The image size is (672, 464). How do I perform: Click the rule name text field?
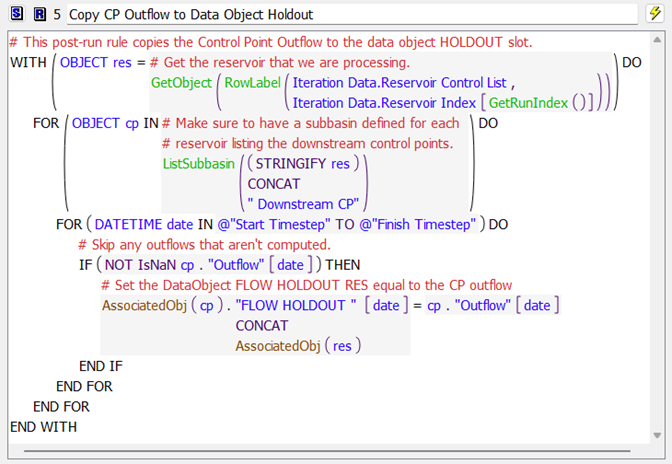[x=350, y=14]
